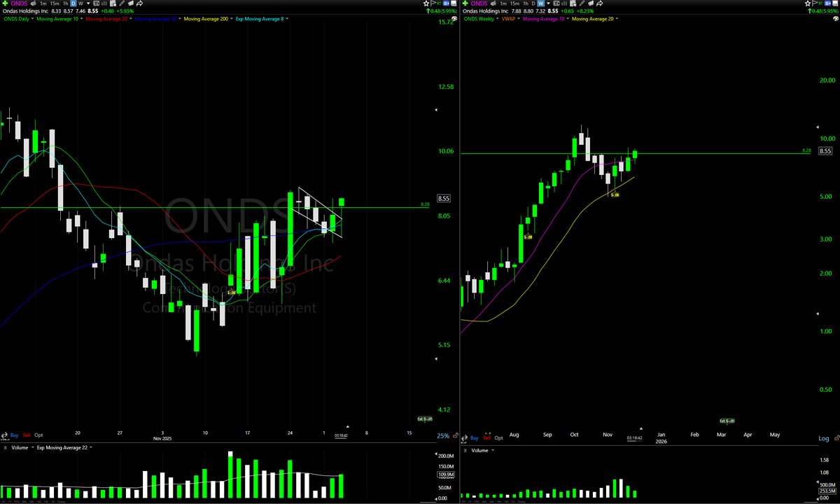Open the notes page icon on daily chart
The width and height of the screenshot is (840, 504).
(x=113, y=3)
